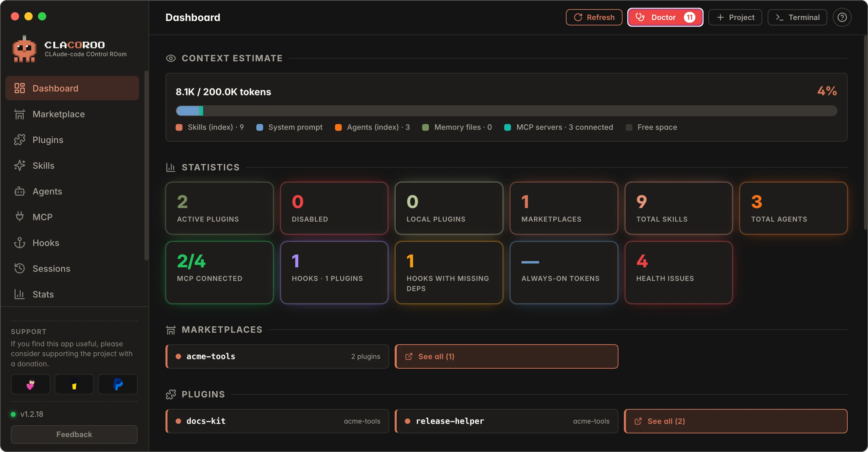868x452 pixels.
Task: Click the main content vertical scrollbar
Action: pyautogui.click(x=865, y=132)
